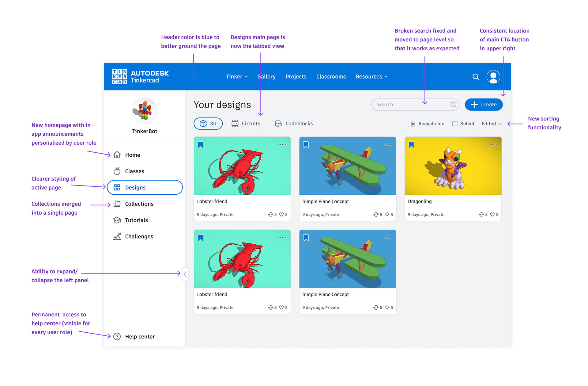Open the header search magnifier icon

(476, 77)
